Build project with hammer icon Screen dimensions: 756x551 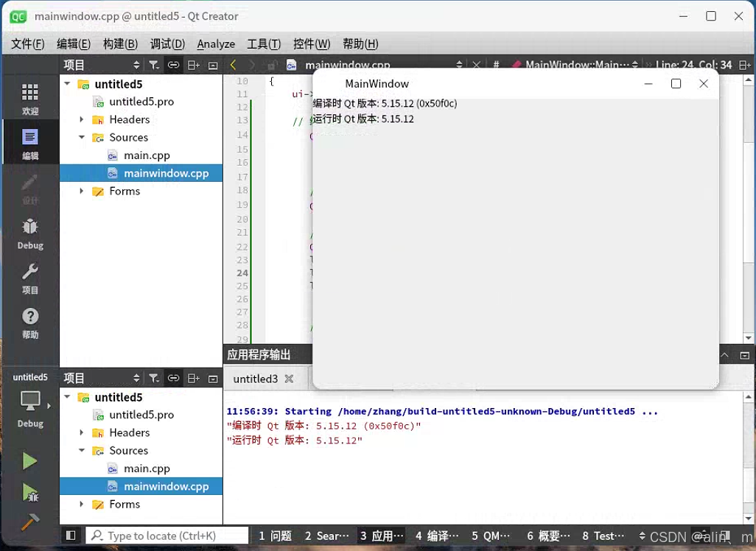pyautogui.click(x=30, y=521)
